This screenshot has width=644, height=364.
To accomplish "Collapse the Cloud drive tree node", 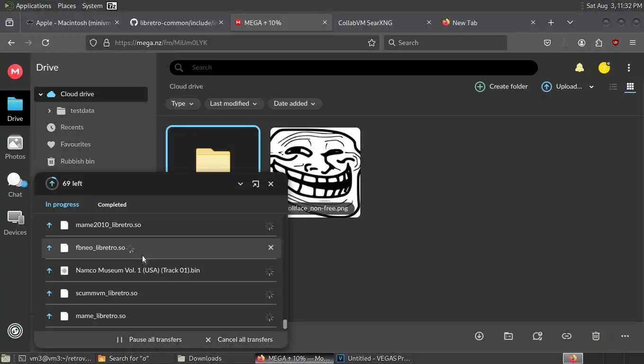I will (x=41, y=94).
